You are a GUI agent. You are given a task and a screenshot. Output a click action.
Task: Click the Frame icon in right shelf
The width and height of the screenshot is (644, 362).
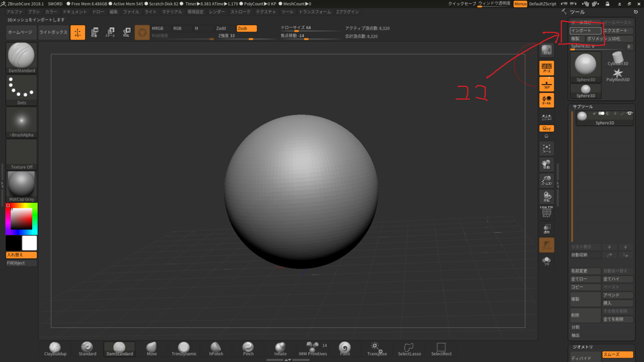coord(546,149)
